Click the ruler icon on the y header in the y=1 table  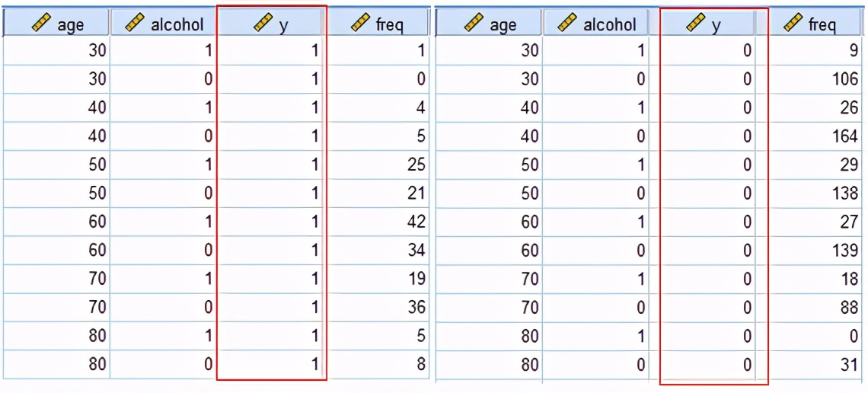(x=263, y=24)
